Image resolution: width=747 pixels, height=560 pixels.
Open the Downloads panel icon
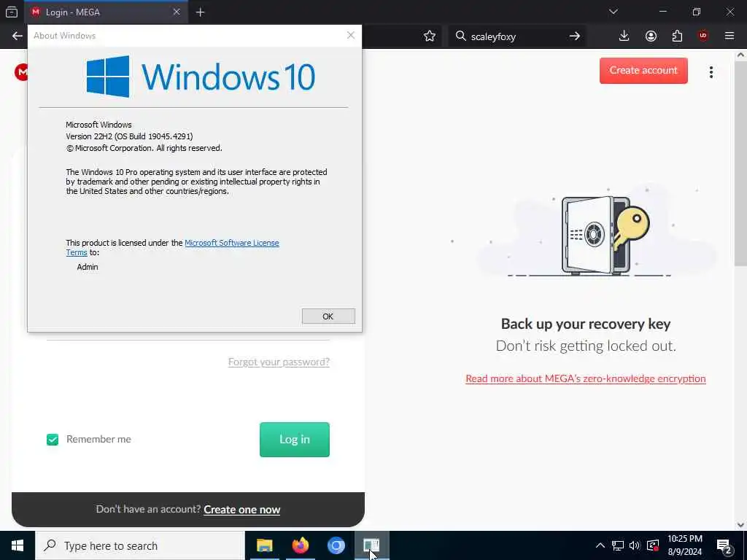624,36
